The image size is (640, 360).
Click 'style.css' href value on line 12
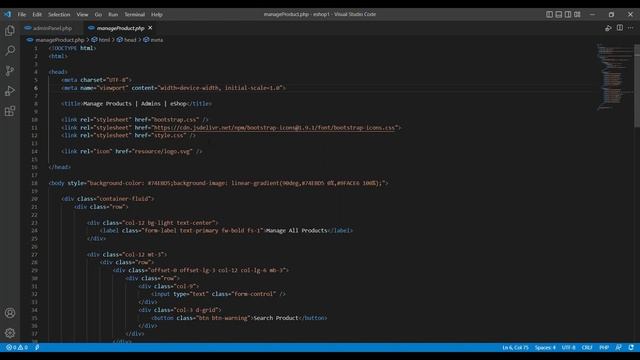(170, 136)
